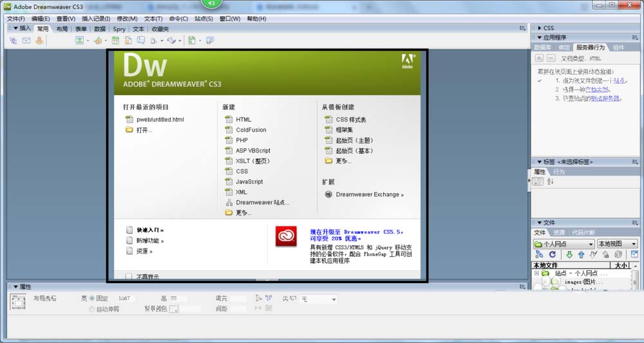Click the Hyperlink icon in Insert toolbar
The image size is (644, 343).
coord(14,41)
